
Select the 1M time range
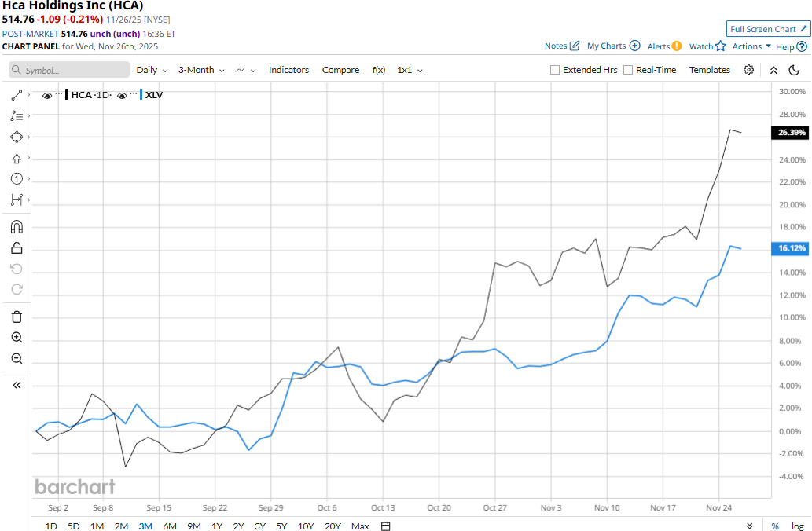97,526
